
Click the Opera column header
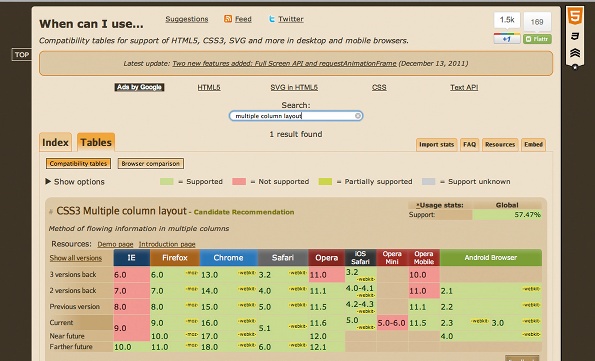click(326, 258)
